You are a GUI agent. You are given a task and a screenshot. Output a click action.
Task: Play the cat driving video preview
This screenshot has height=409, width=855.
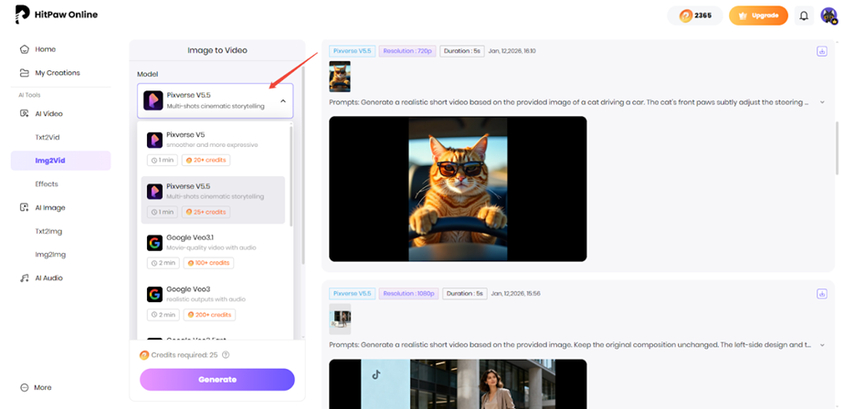point(458,189)
